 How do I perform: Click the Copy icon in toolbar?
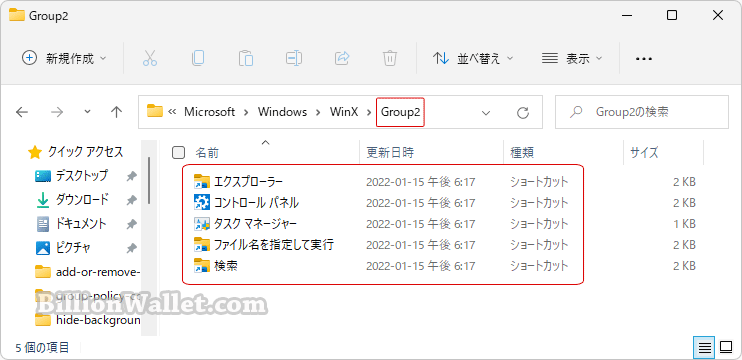tap(198, 58)
